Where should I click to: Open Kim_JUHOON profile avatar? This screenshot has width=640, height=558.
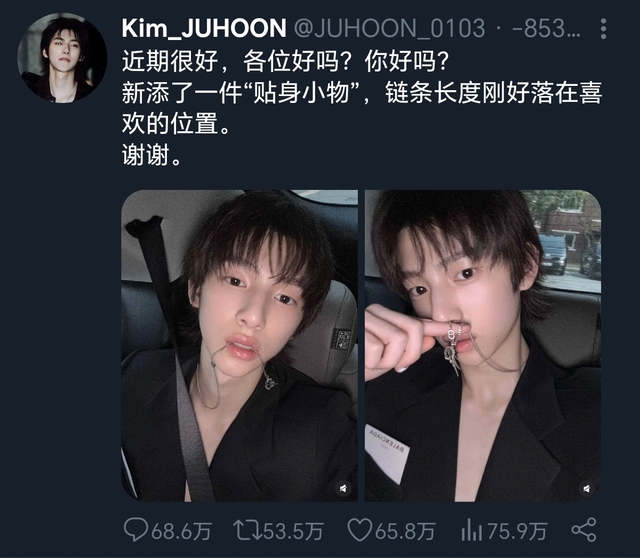pyautogui.click(x=62, y=58)
